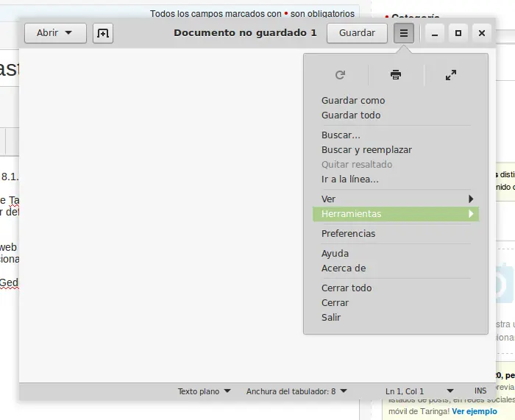The image size is (515, 420).
Task: Click the Documento no guardado 1 title
Action: click(x=245, y=33)
